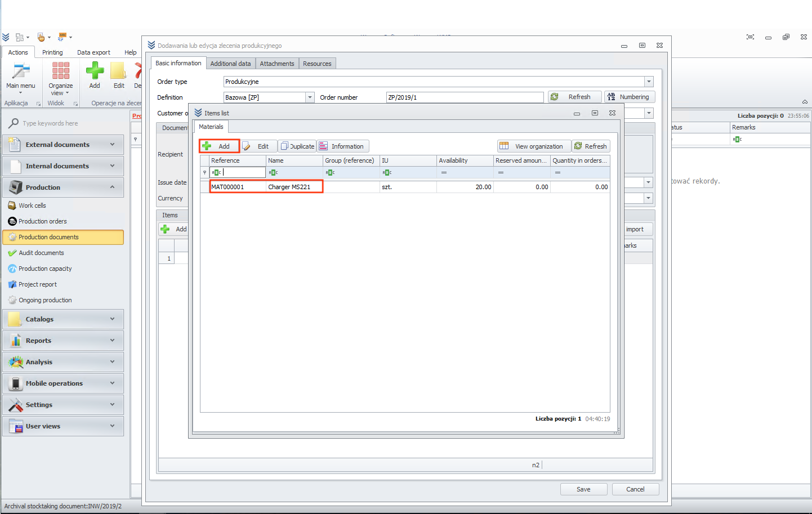Click the Numbering button
The height and width of the screenshot is (514, 812).
coord(630,97)
